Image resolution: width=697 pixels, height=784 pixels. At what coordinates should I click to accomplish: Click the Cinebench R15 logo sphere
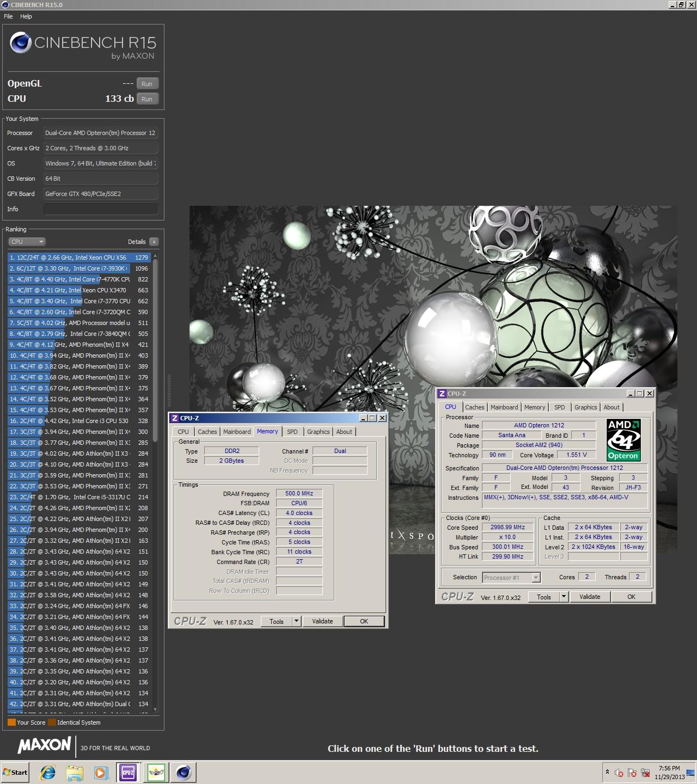point(21,43)
